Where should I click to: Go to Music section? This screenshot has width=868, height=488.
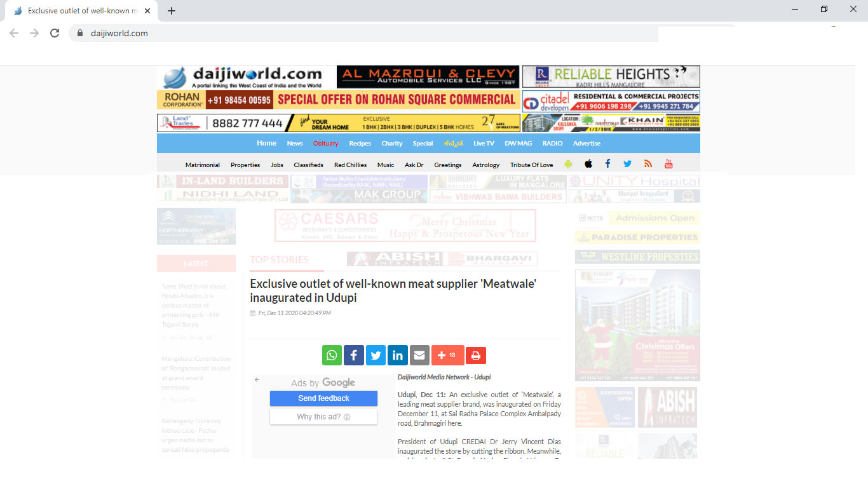386,165
